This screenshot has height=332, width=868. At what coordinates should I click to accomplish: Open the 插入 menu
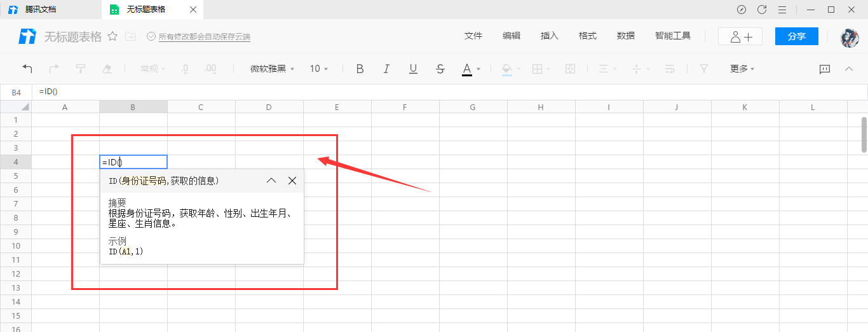(550, 36)
